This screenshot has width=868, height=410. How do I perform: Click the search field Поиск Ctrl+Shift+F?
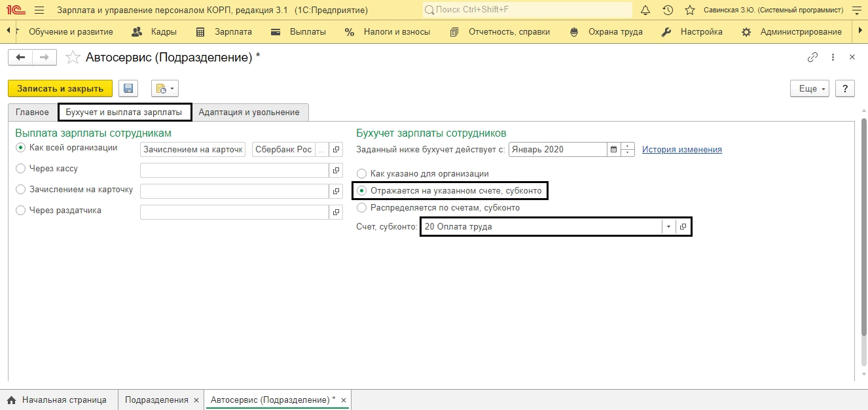(528, 10)
